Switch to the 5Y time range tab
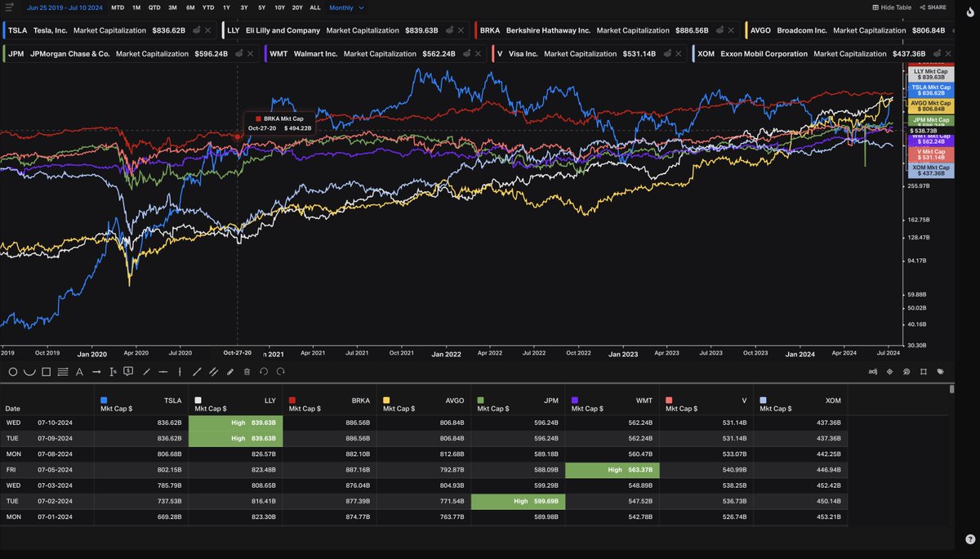Screen dimensions: 980x559 (x=261, y=7)
